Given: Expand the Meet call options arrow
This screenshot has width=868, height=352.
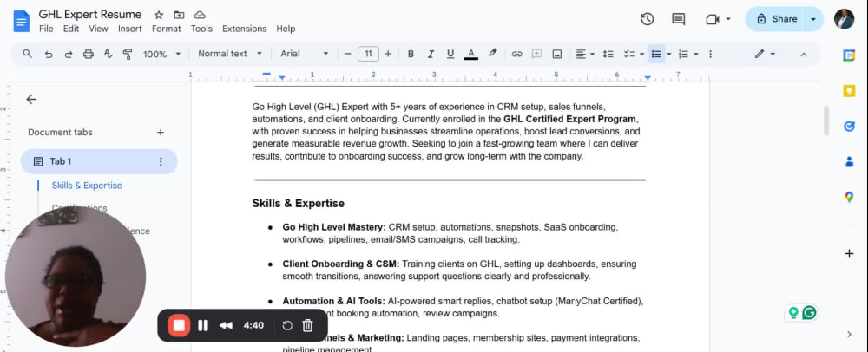Looking at the screenshot, I should pos(728,19).
